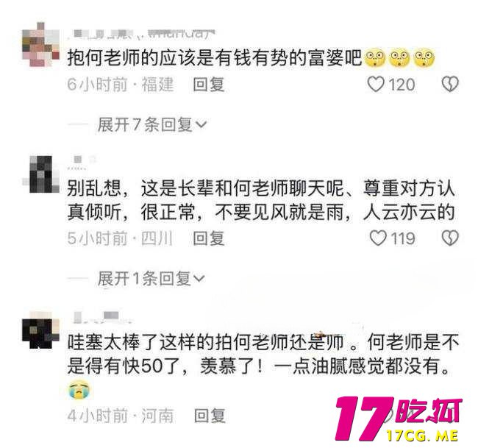The width and height of the screenshot is (478, 448).
Task: Dislike the Fujian commenter's comment
Action: (450, 84)
